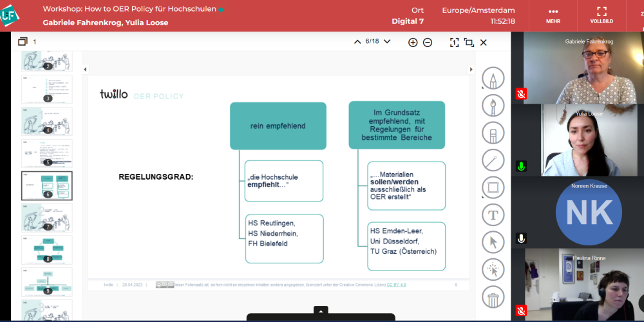
Task: Click the Creative Commons badge in footer
Action: [x=165, y=285]
